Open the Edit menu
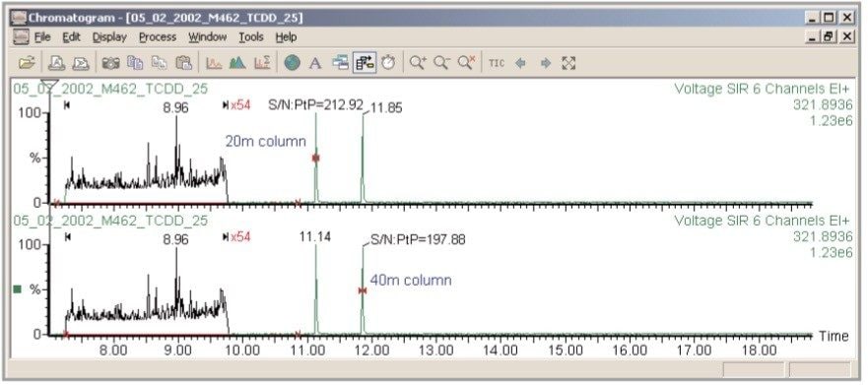 (71, 37)
